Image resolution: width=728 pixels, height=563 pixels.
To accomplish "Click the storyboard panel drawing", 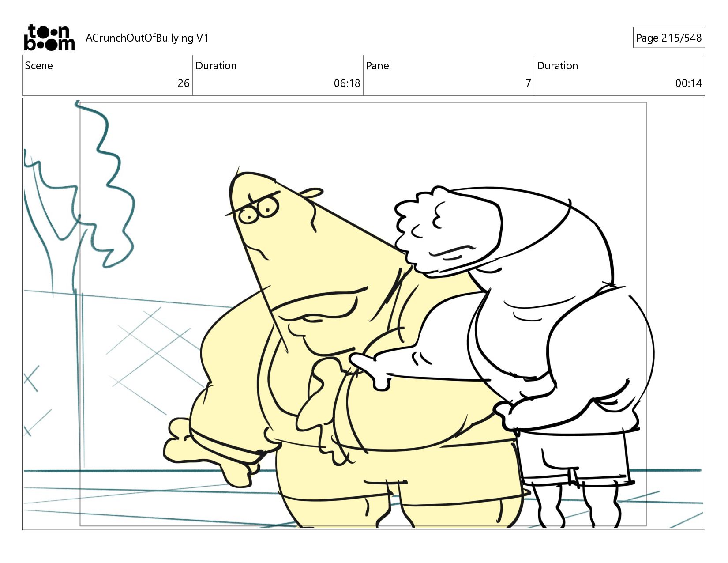I will (363, 314).
